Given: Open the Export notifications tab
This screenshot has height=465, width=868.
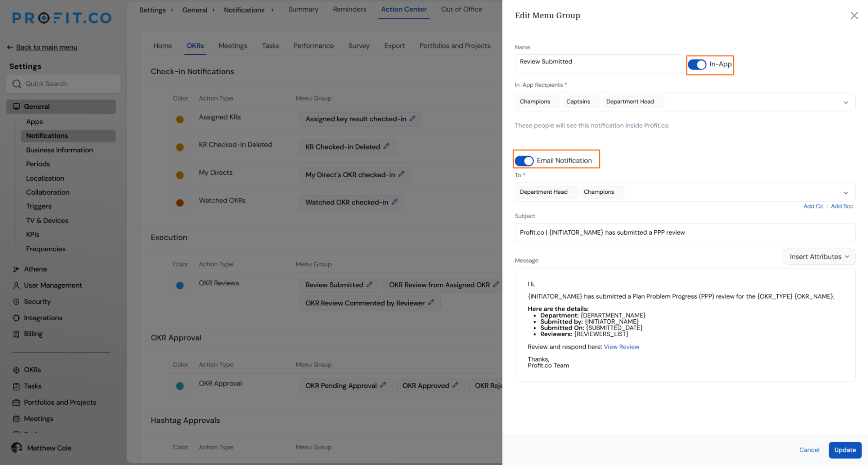Looking at the screenshot, I should coord(394,46).
